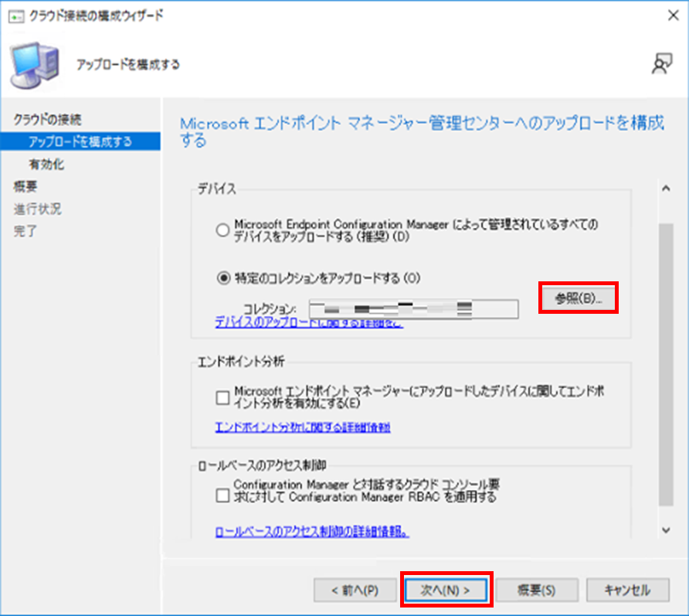Click the エンドポイント分析 group label
Viewport: 689px width, 616px height.
tap(241, 362)
